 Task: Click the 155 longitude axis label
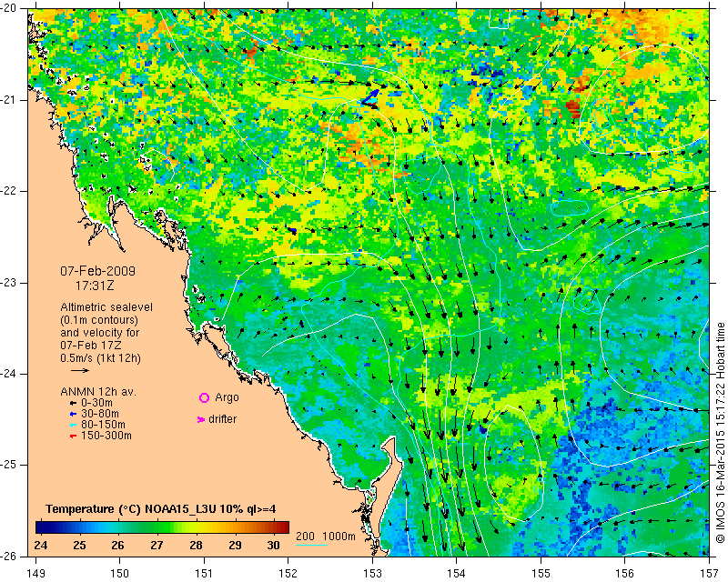(x=541, y=574)
